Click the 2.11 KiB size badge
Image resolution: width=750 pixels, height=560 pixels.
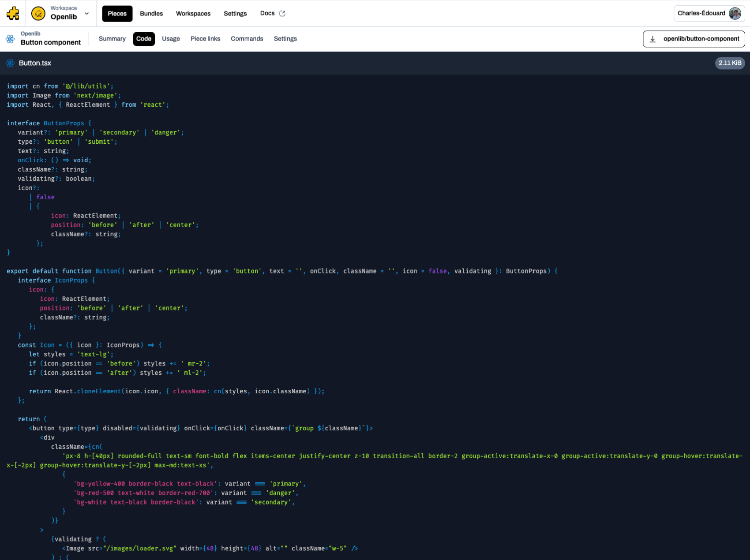tap(730, 63)
